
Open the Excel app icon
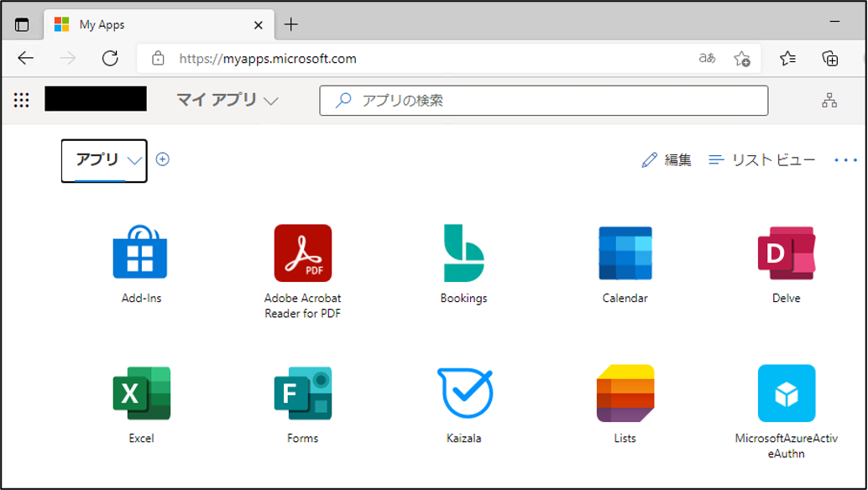click(x=141, y=393)
